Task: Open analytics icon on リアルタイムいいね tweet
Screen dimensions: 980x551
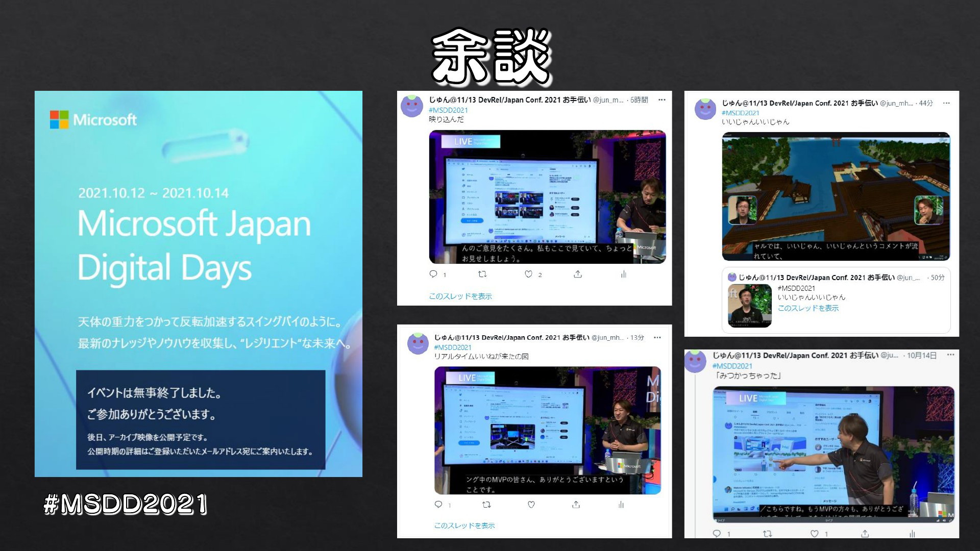Action: (x=621, y=505)
